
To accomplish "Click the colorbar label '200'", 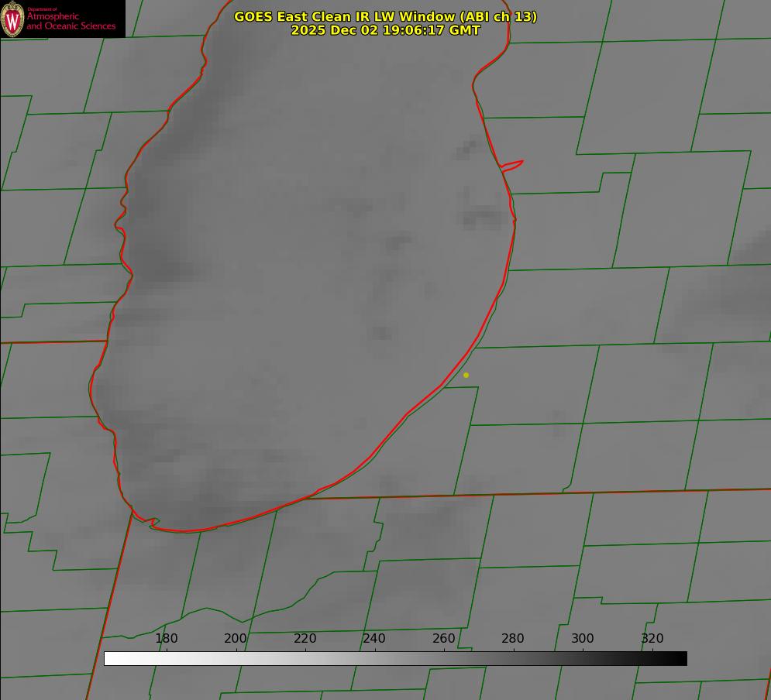I will (236, 639).
